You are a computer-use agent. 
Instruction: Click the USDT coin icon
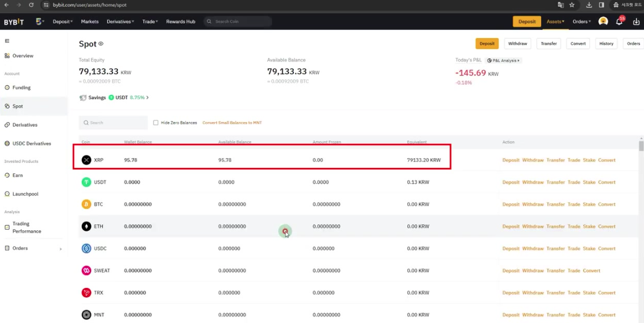tap(86, 182)
